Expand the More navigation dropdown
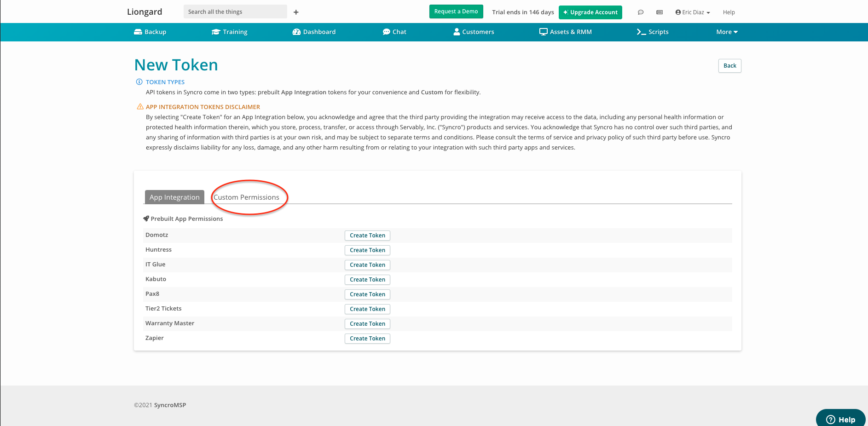 (x=727, y=32)
